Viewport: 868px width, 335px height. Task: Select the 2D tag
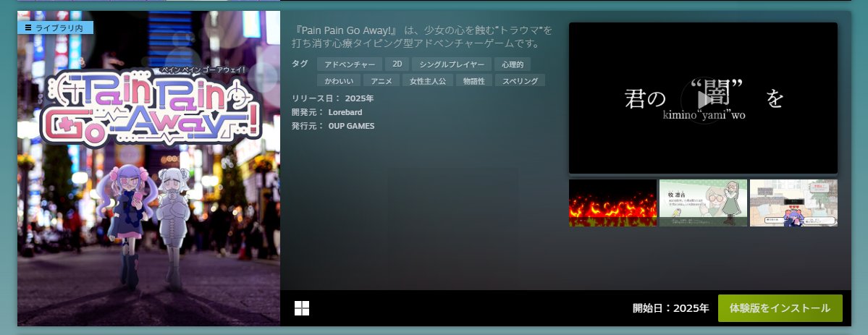(x=397, y=64)
